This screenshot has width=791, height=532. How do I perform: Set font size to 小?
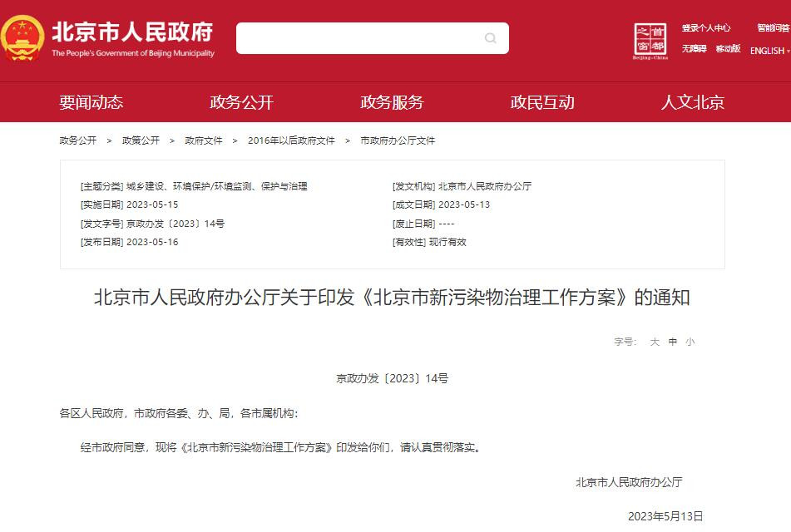690,342
